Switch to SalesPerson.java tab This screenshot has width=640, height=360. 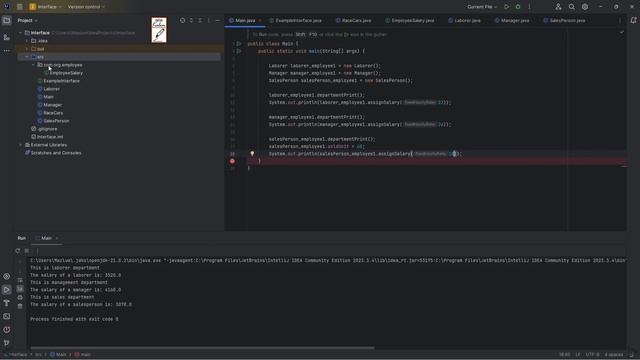pyautogui.click(x=564, y=20)
